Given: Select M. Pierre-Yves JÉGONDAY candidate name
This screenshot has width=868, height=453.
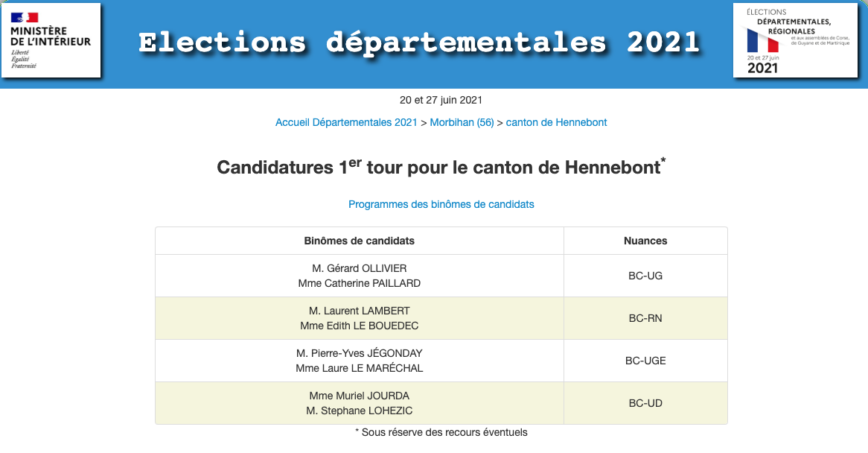Looking at the screenshot, I should click(360, 353).
